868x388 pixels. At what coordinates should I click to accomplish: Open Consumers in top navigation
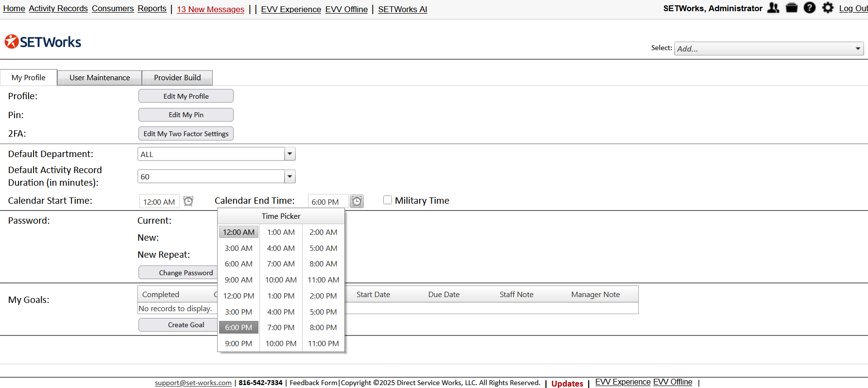pos(113,9)
